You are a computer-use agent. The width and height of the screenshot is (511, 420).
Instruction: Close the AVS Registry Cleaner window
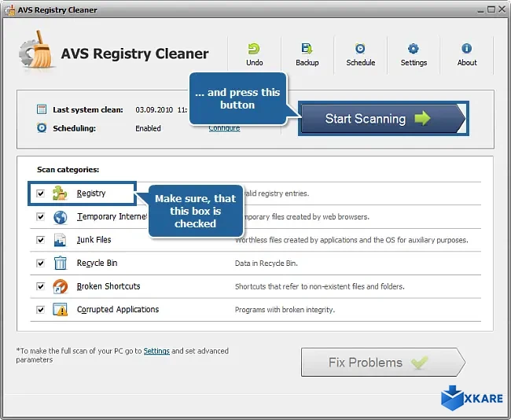(x=502, y=9)
